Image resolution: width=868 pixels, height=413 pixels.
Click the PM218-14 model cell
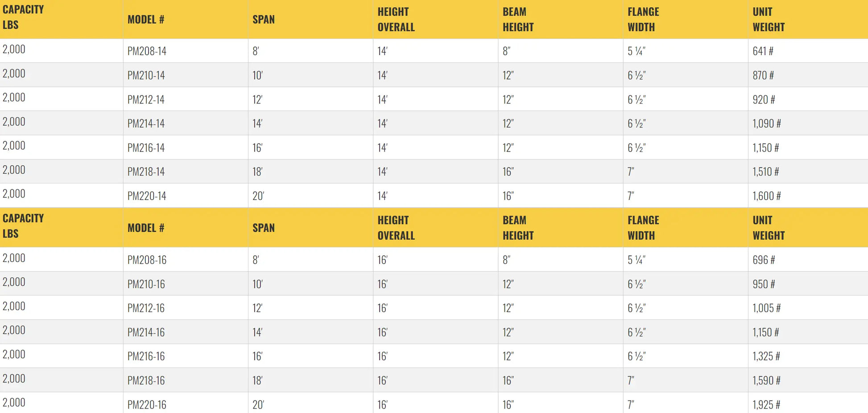pyautogui.click(x=146, y=172)
